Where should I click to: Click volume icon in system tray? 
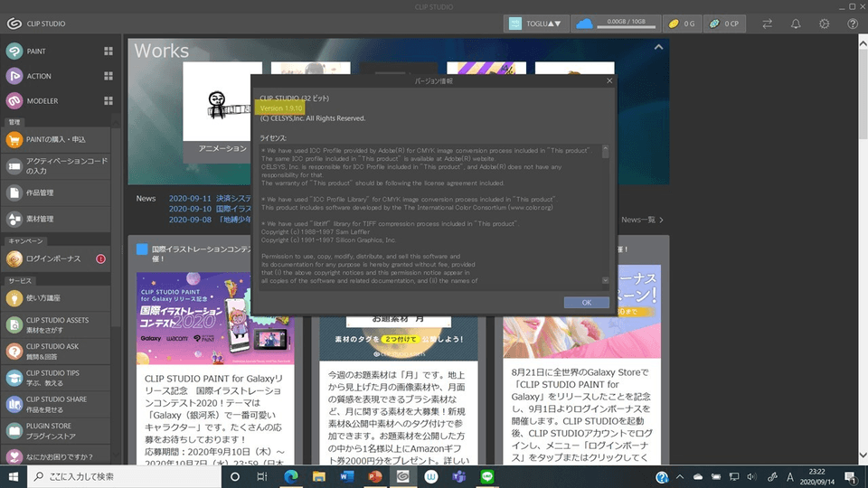[751, 476]
